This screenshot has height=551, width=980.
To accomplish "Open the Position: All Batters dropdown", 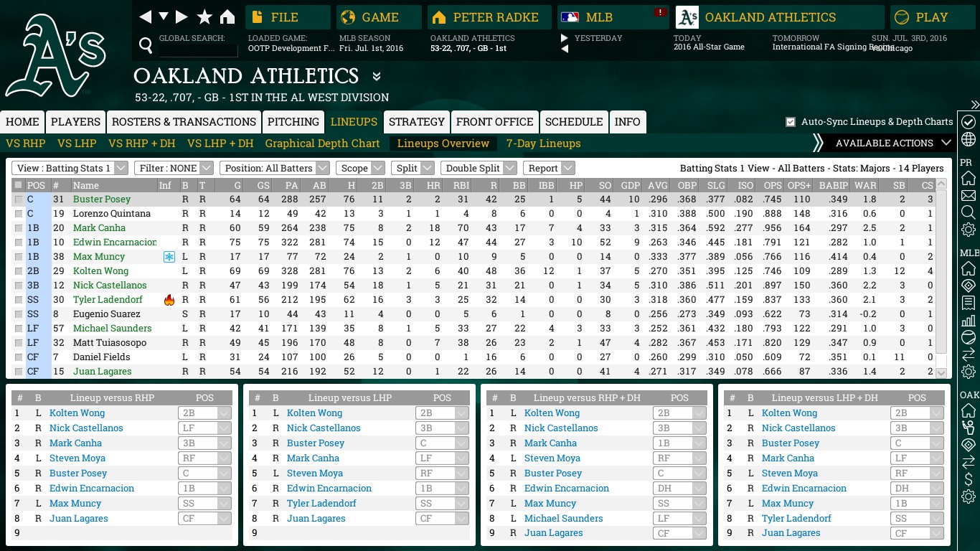I will (274, 168).
